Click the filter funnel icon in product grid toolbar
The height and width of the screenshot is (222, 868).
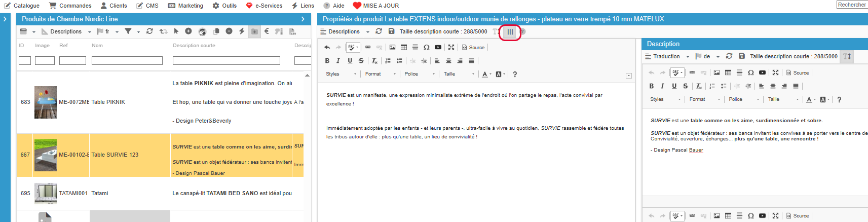pos(128,31)
